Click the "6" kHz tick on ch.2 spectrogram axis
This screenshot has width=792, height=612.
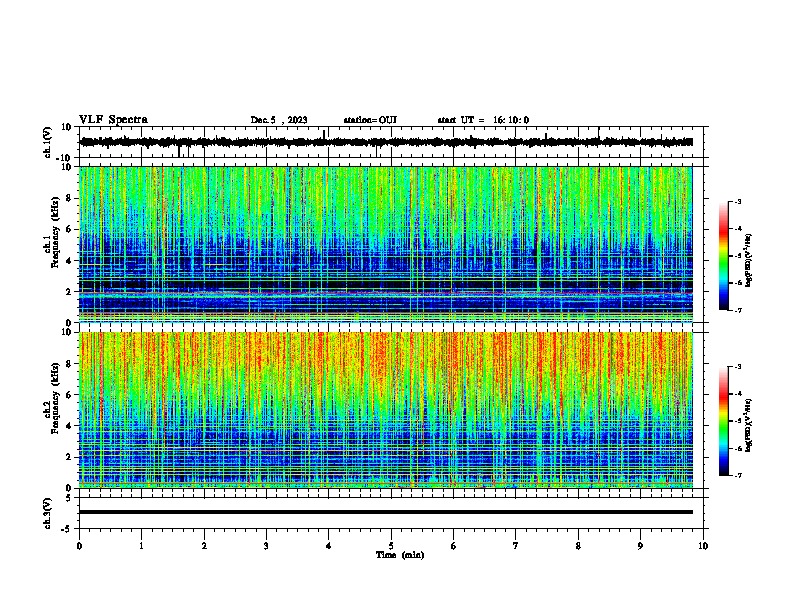click(x=69, y=395)
